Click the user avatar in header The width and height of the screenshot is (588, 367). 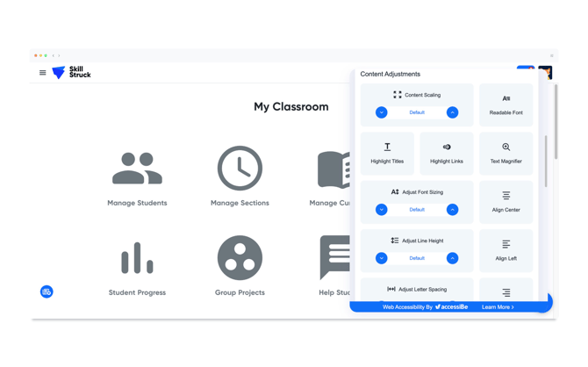tap(545, 72)
